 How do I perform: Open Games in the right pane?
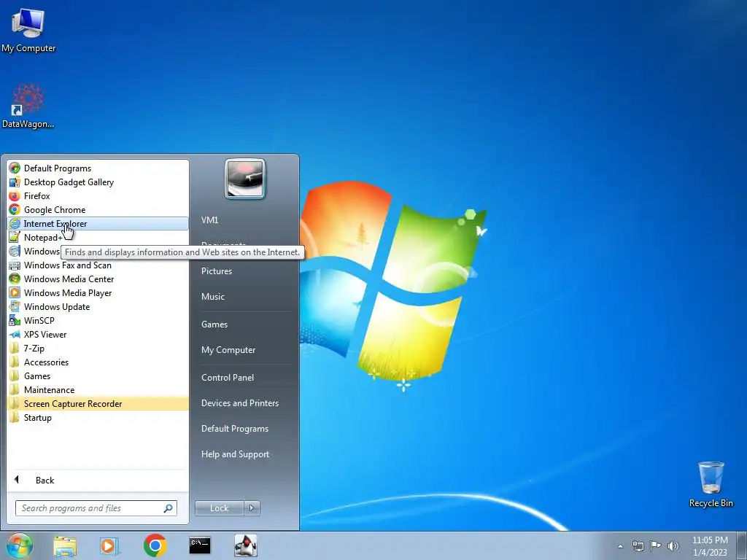[x=214, y=324]
